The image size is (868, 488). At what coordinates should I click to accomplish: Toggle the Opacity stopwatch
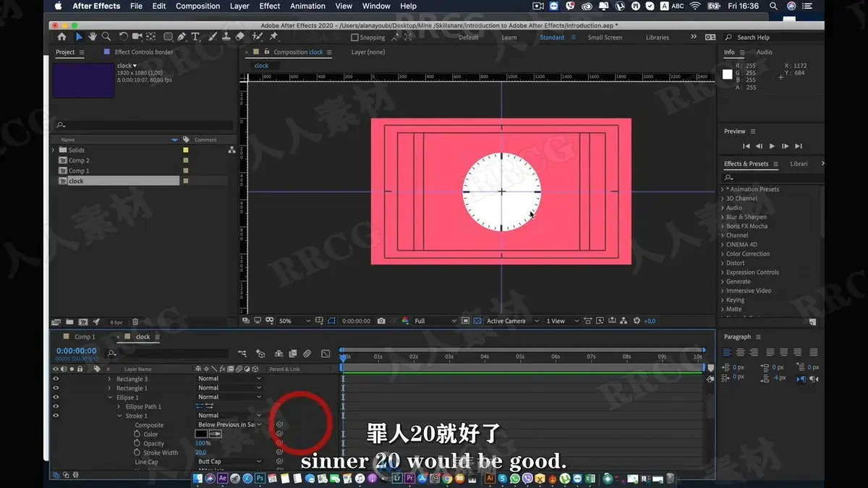(137, 443)
